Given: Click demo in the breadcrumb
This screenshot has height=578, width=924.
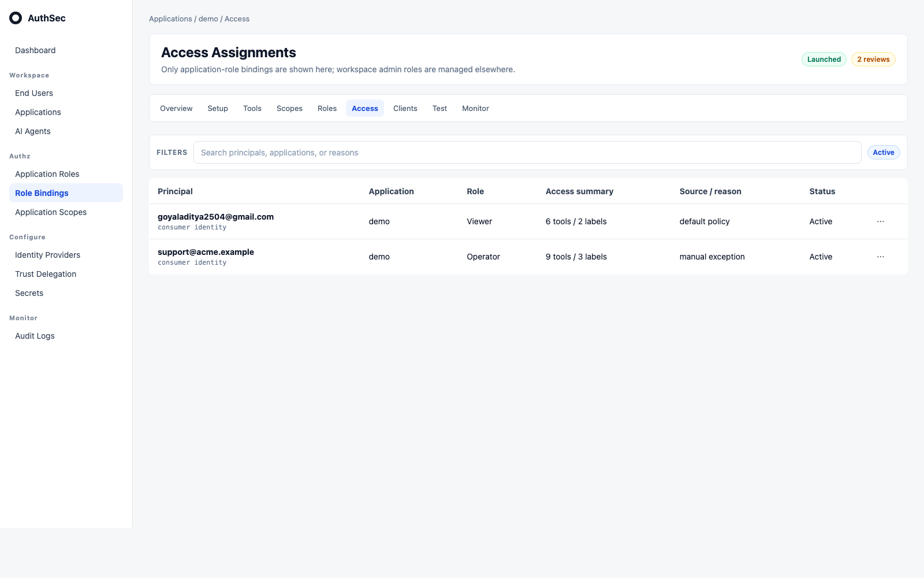Looking at the screenshot, I should pos(208,19).
